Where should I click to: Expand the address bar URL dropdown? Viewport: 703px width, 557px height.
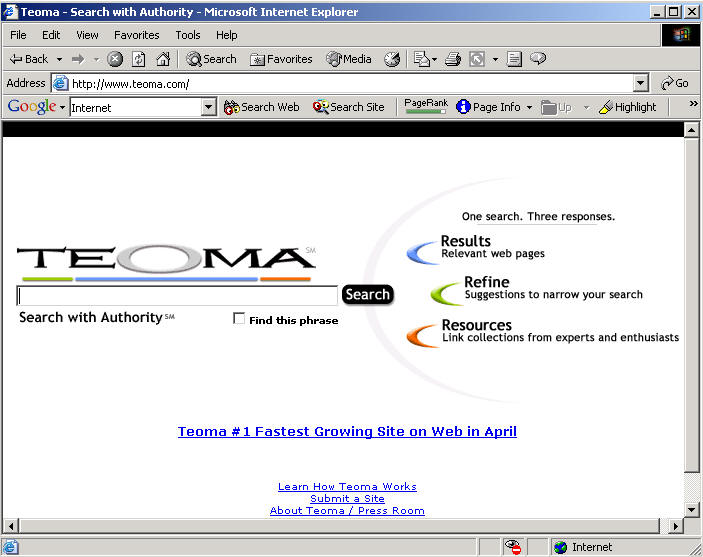(640, 84)
